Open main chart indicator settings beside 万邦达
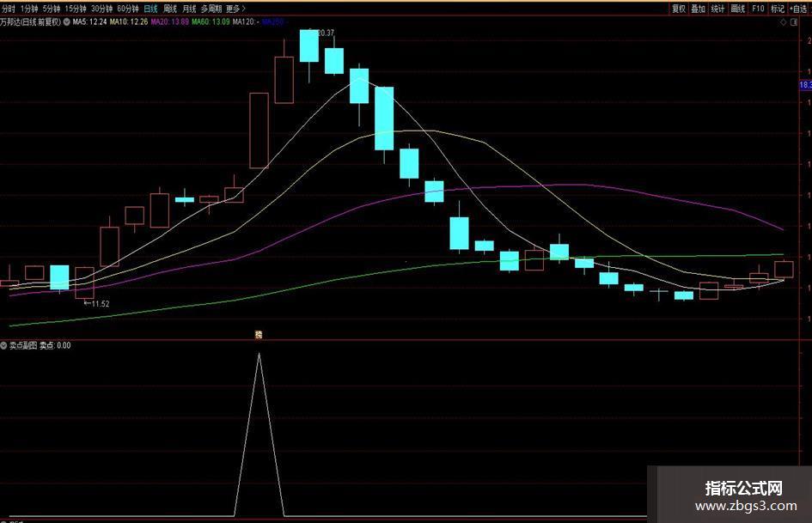The height and width of the screenshot is (523, 812). pyautogui.click(x=67, y=22)
